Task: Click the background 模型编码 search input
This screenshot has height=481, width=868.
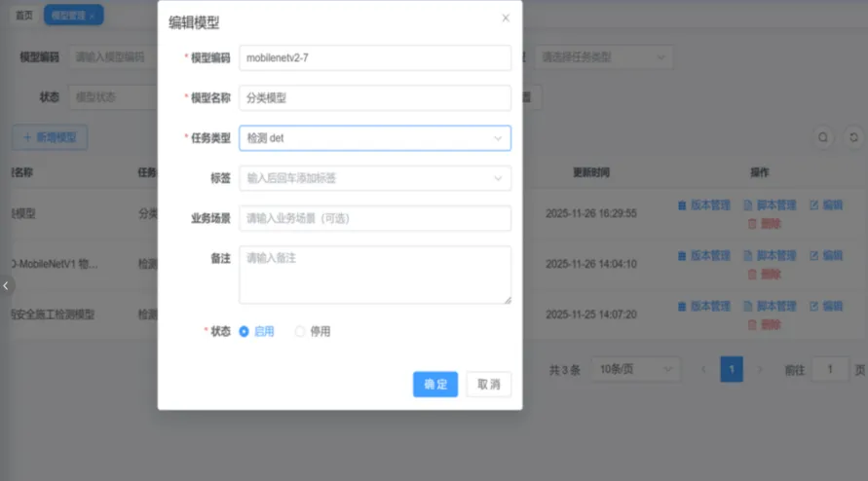Action: (x=113, y=57)
